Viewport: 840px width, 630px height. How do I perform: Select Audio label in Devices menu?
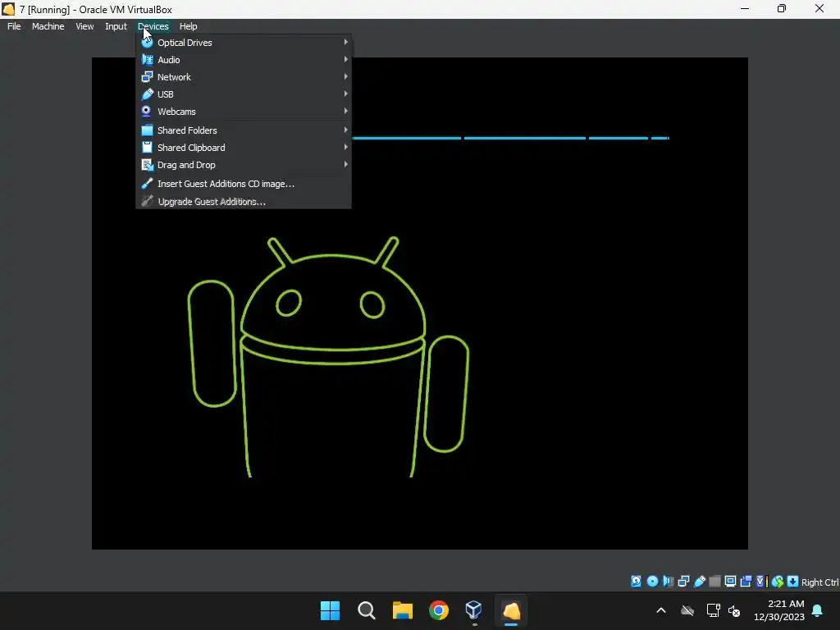coord(169,60)
